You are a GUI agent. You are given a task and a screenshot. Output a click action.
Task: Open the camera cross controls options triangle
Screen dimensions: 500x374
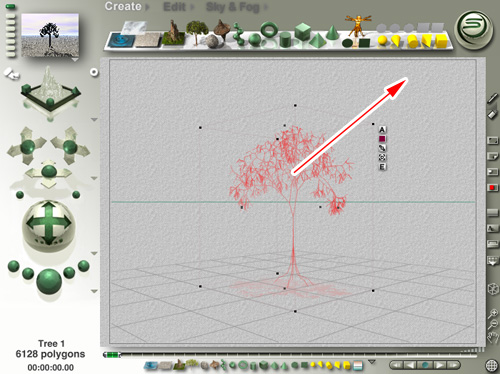tap(94, 178)
